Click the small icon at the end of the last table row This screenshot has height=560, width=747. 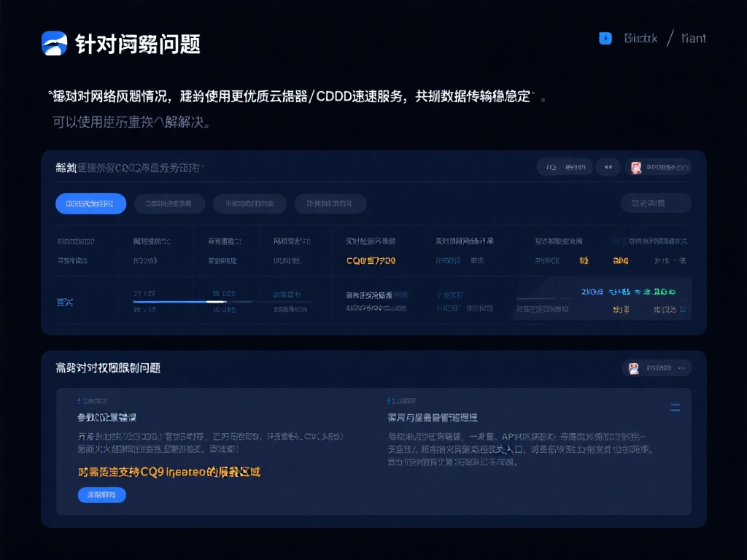click(683, 309)
